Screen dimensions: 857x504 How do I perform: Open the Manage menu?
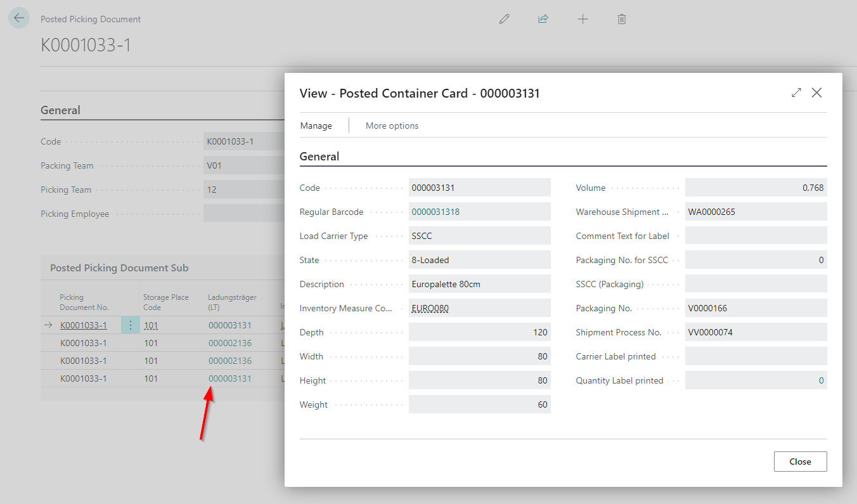point(316,126)
